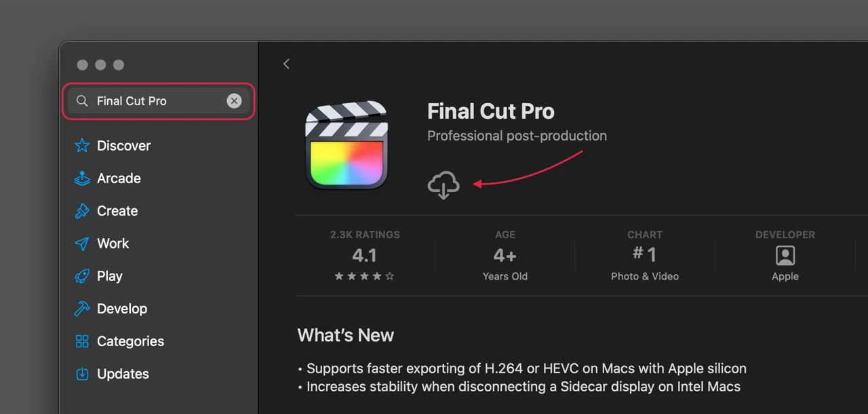Select Discover in the sidebar
Screen dimensions: 868x414
click(123, 145)
